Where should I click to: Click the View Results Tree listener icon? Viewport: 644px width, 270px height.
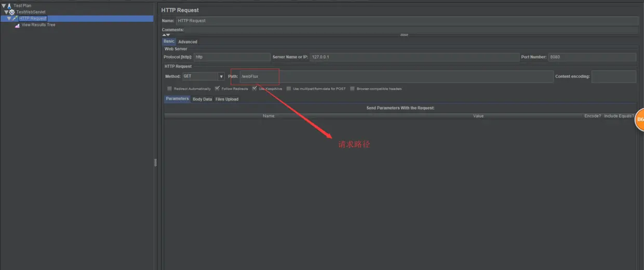click(x=18, y=25)
